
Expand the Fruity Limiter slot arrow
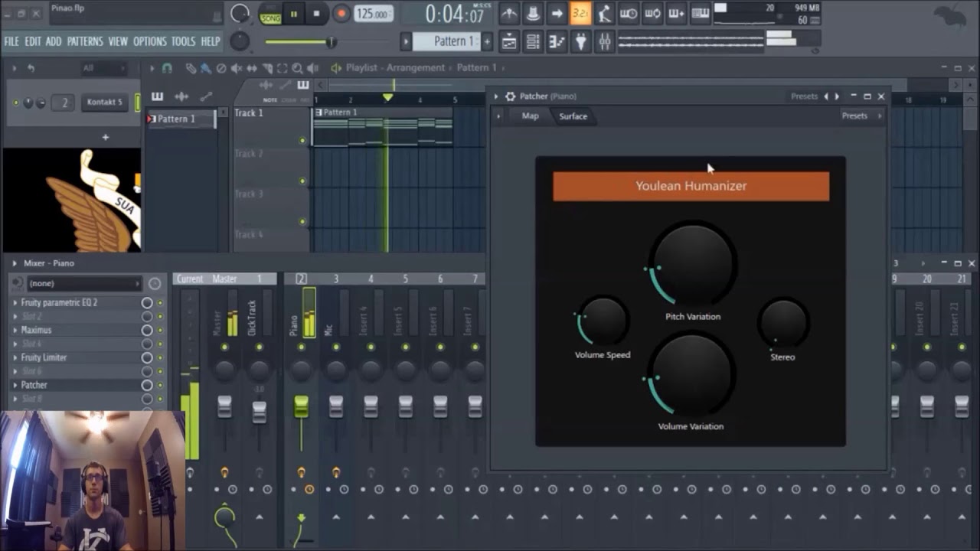point(15,358)
